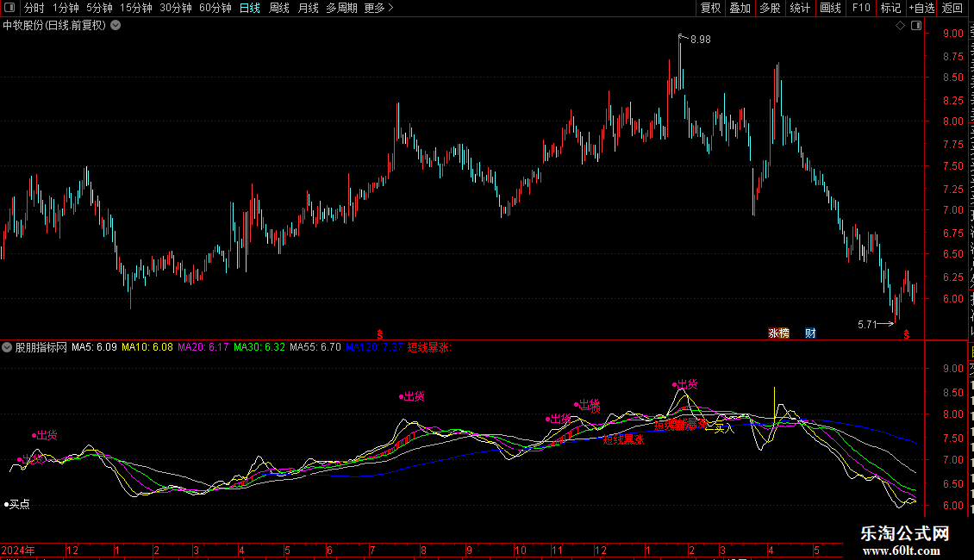Select the 5分钟 period tab

tap(99, 8)
